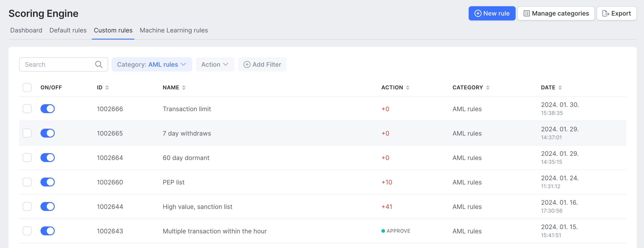The image size is (644, 248).
Task: Click the search magnifier icon
Action: pos(99,64)
